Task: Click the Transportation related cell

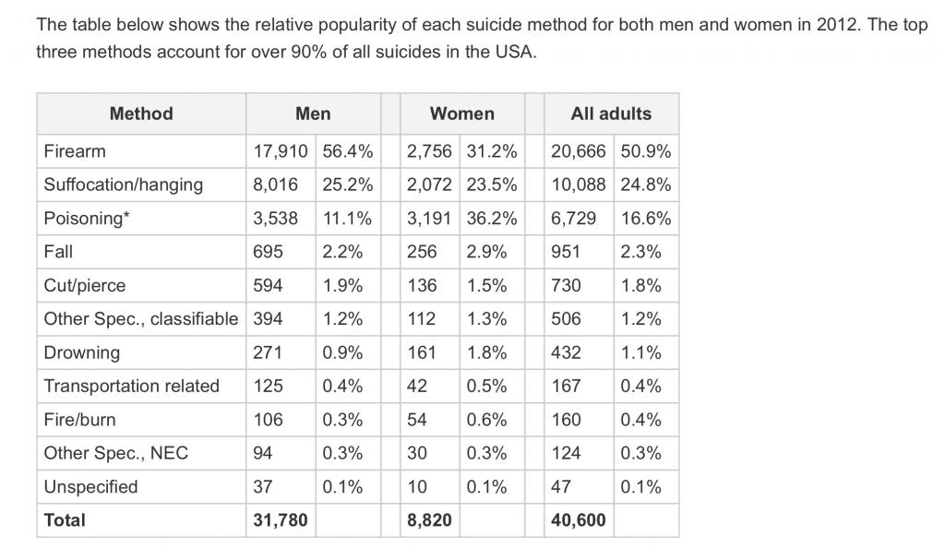Action: (x=131, y=386)
